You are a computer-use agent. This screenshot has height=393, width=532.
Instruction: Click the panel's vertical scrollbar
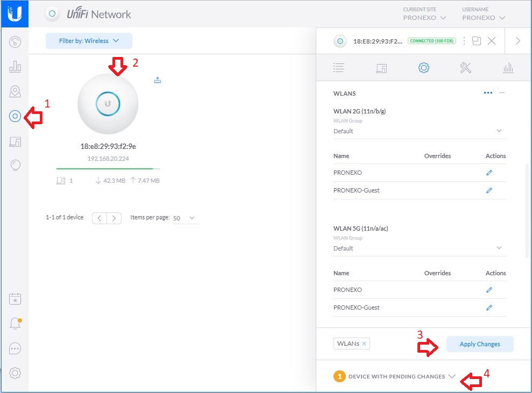click(527, 210)
